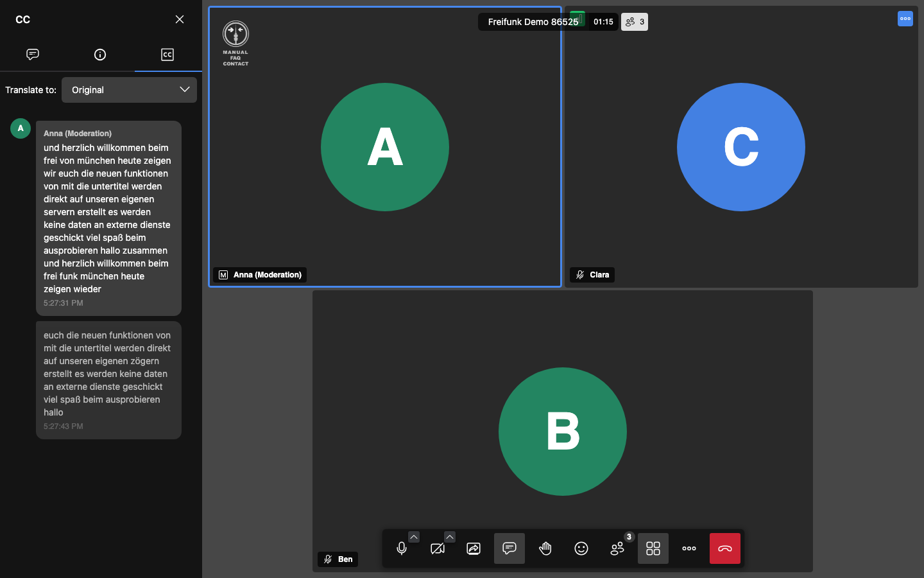The image size is (924, 578).
Task: Hang up the call
Action: [725, 548]
